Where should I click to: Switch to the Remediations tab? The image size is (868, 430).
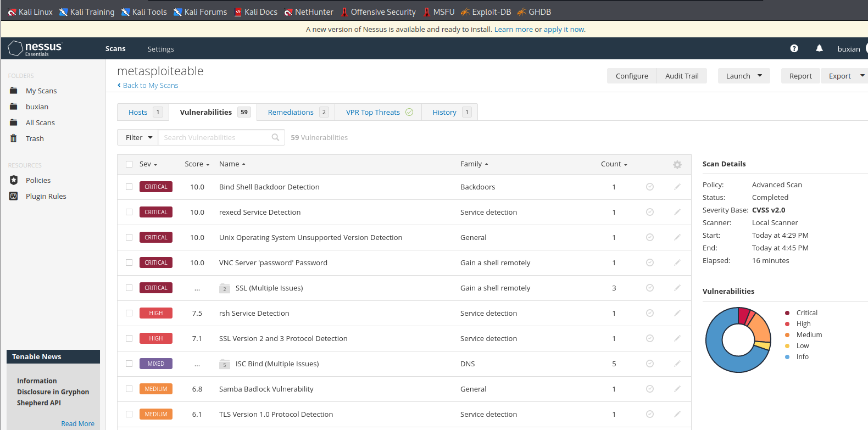point(291,112)
